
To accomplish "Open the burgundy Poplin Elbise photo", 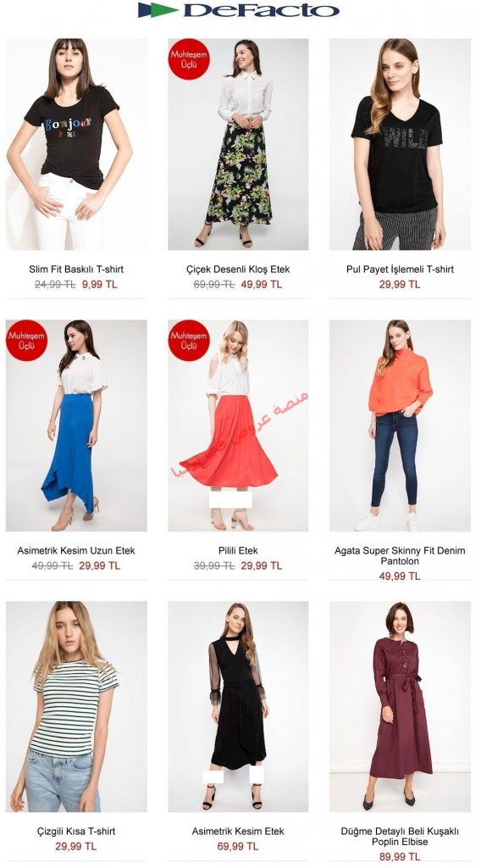I will (401, 707).
